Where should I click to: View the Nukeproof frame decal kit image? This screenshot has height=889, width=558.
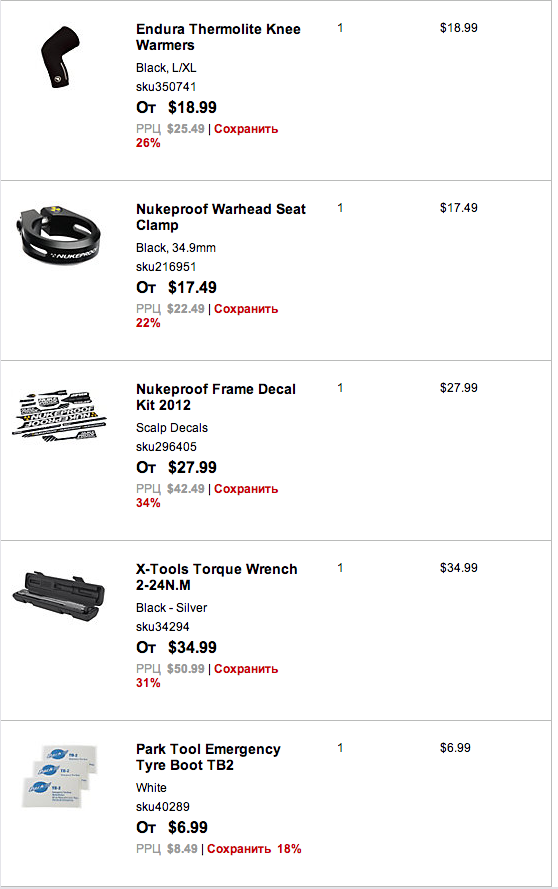pos(59,414)
